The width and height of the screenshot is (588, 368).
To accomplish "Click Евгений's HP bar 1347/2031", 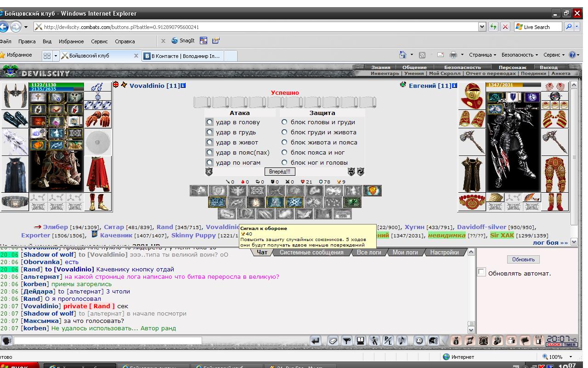I will 514,85.
